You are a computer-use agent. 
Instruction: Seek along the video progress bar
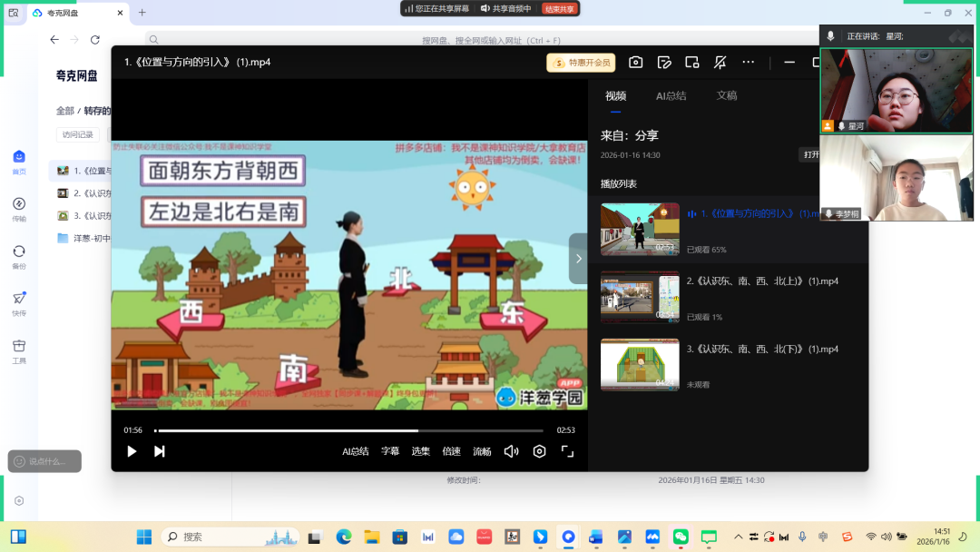(x=348, y=430)
